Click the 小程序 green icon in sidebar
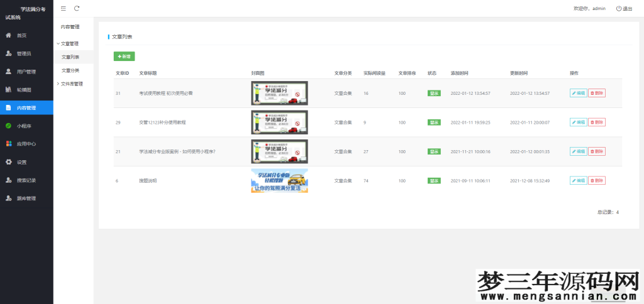Viewport: 644px width, 304px height. (x=8, y=126)
